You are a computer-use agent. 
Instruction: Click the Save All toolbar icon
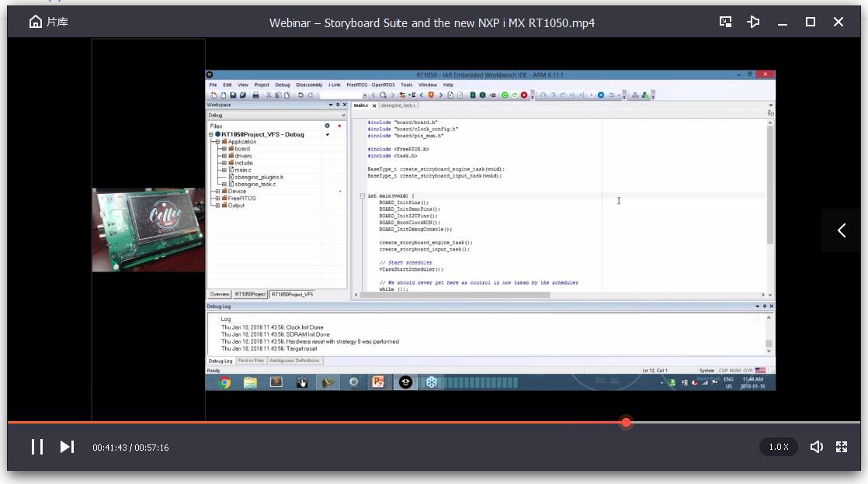242,95
